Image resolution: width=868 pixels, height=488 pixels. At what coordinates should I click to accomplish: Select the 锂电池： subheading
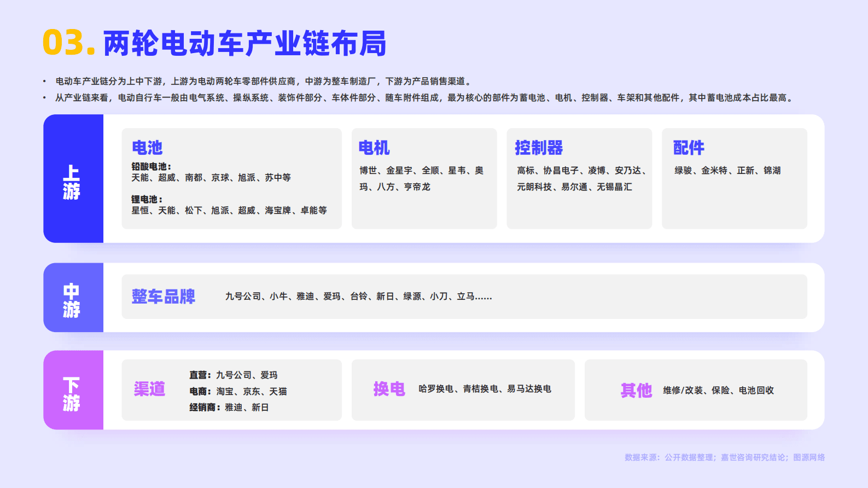coord(147,199)
